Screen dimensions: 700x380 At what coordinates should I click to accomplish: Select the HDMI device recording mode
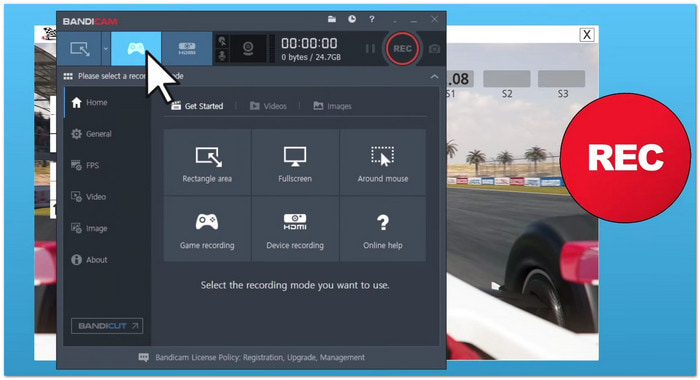pyautogui.click(x=187, y=49)
